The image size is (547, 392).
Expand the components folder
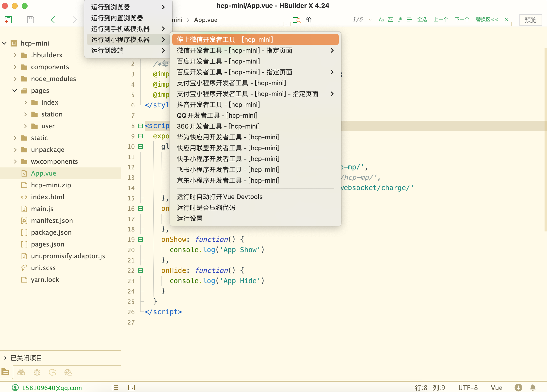pos(15,67)
